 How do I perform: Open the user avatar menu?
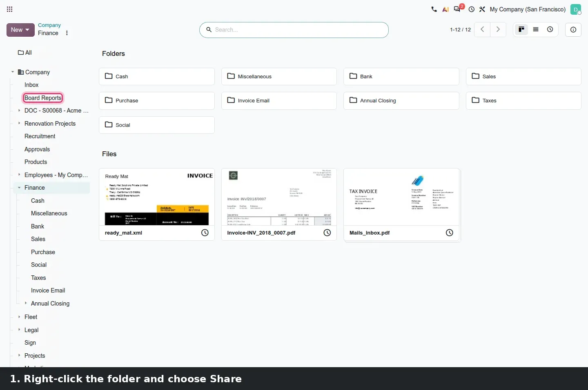pos(576,9)
